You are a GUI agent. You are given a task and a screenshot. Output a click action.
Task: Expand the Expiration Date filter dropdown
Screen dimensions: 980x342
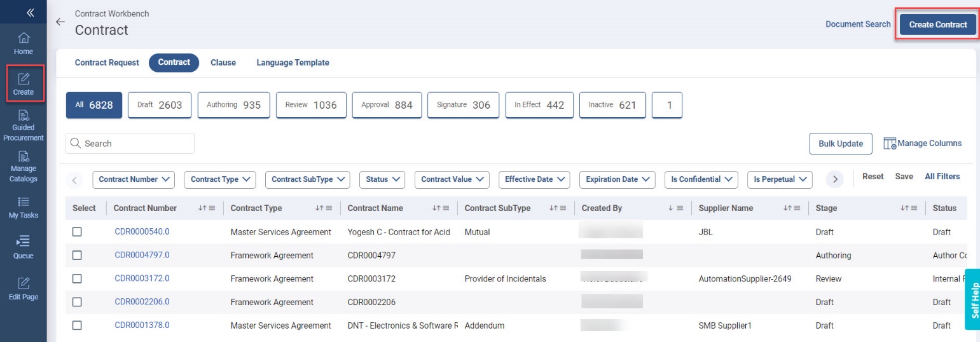pos(617,179)
